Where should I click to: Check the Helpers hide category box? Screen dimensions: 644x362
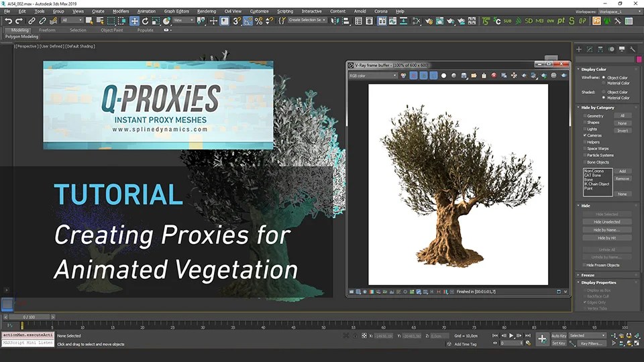(585, 142)
